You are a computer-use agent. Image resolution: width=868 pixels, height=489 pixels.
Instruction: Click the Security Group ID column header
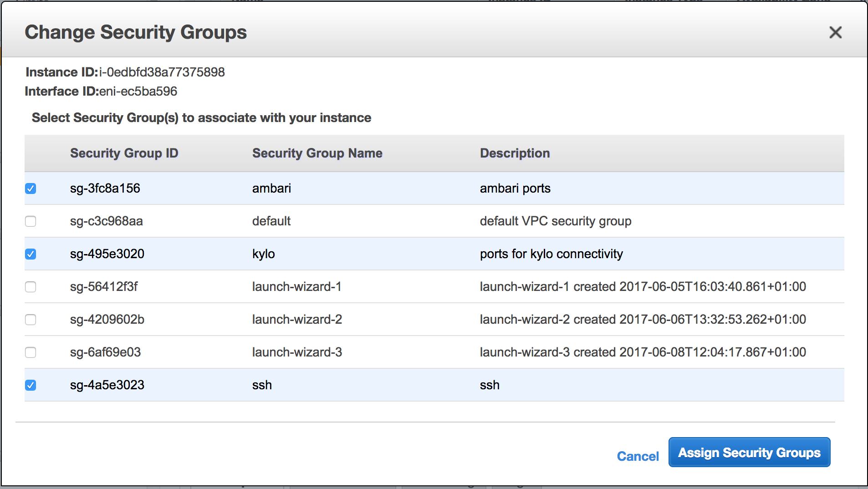click(x=124, y=153)
